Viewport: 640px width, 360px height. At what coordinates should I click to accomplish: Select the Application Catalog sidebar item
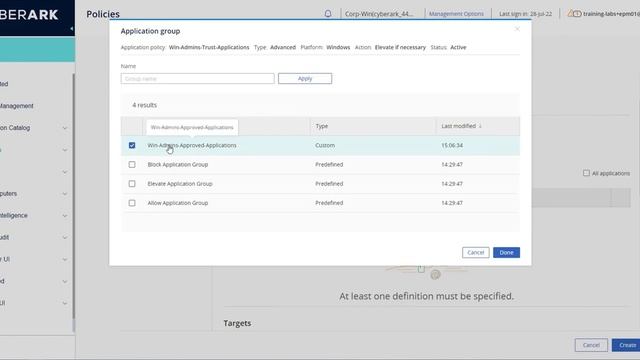click(x=15, y=128)
